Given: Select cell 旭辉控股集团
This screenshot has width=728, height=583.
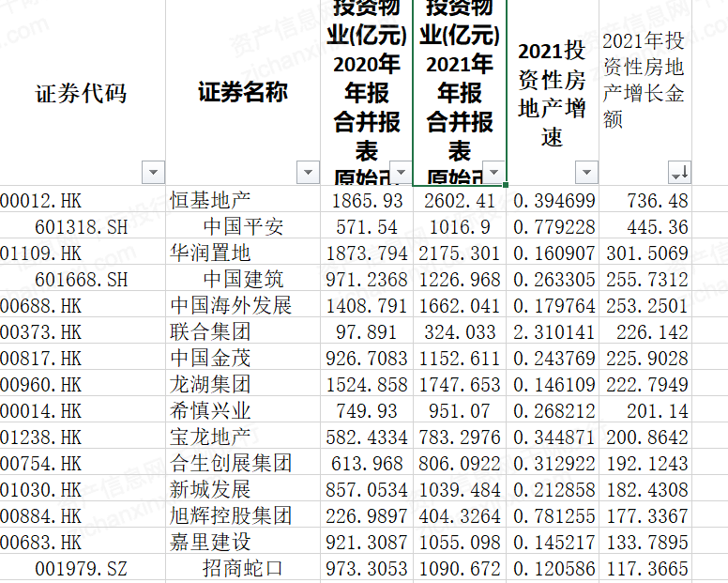Looking at the screenshot, I should (x=243, y=515).
